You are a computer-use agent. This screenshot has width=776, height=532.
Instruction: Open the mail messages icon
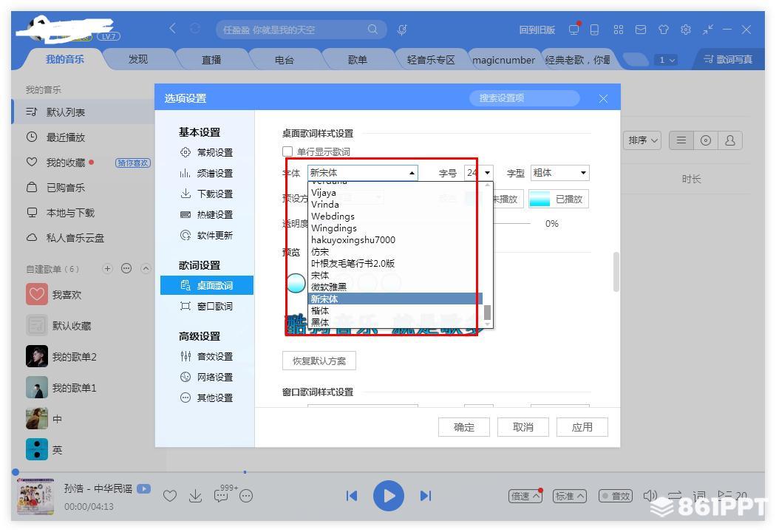click(x=641, y=30)
